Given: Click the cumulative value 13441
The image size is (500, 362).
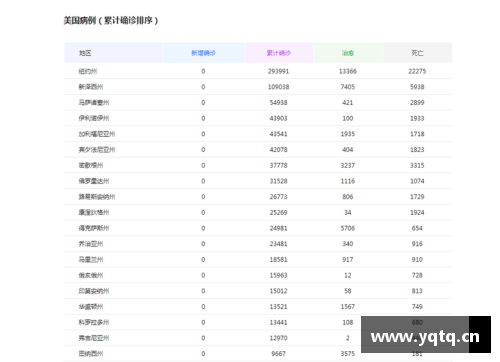Looking at the screenshot, I should [x=279, y=322].
